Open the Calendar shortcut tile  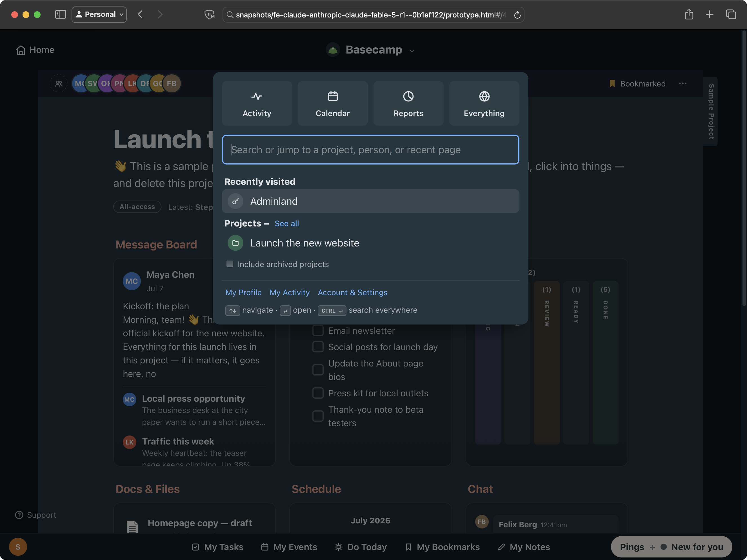[332, 103]
